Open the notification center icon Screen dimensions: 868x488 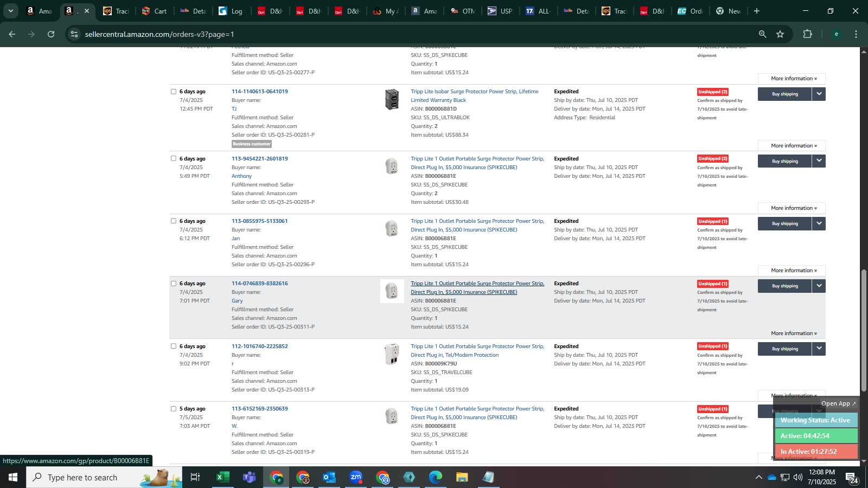(x=852, y=478)
